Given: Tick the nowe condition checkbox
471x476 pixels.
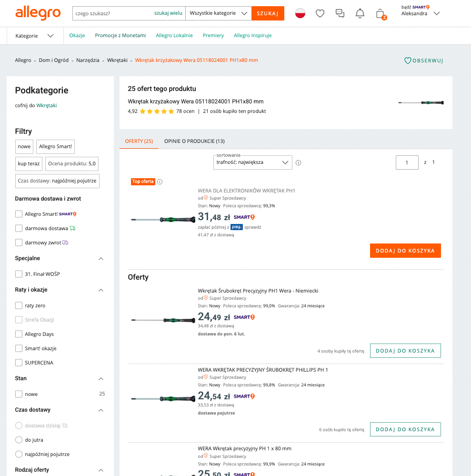Looking at the screenshot, I should click(x=19, y=394).
